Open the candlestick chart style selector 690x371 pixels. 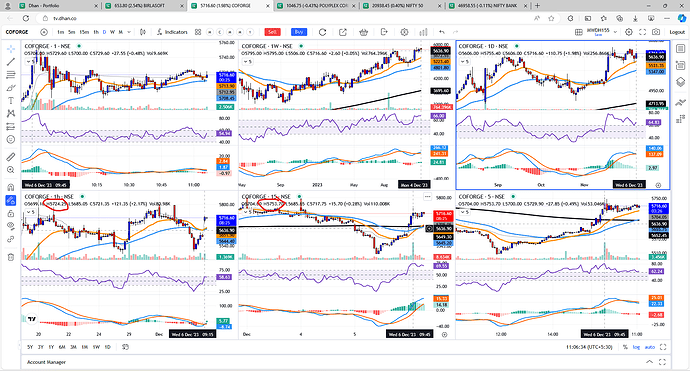coord(143,32)
